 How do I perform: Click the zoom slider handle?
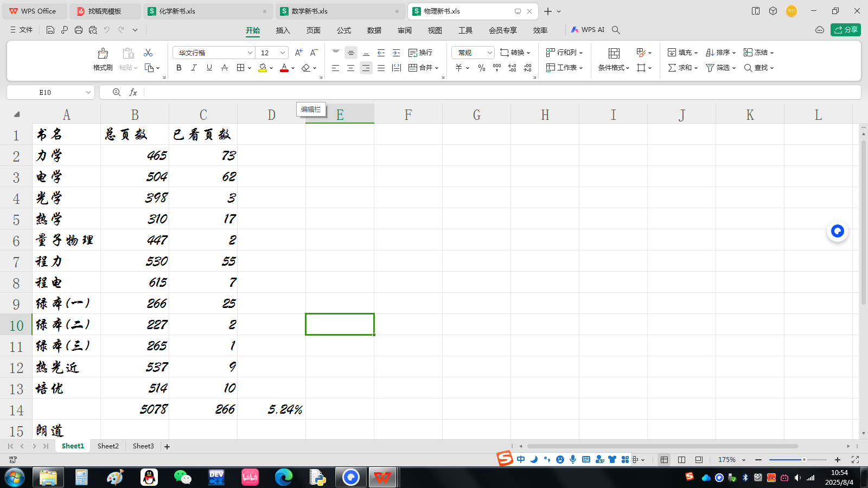point(804,459)
